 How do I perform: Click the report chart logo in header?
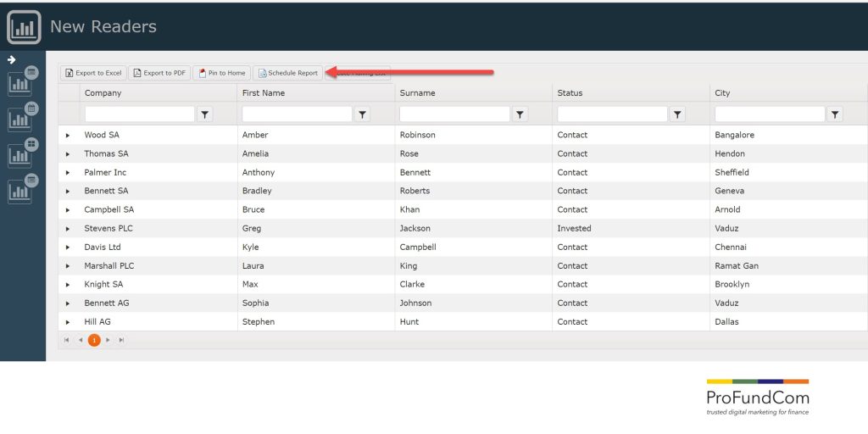click(24, 27)
